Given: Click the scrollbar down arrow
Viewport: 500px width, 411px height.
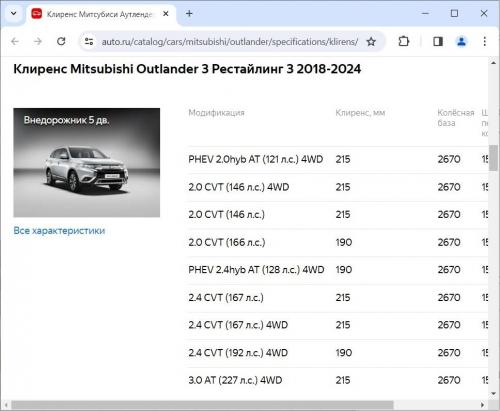Looking at the screenshot, I should click(x=494, y=394).
